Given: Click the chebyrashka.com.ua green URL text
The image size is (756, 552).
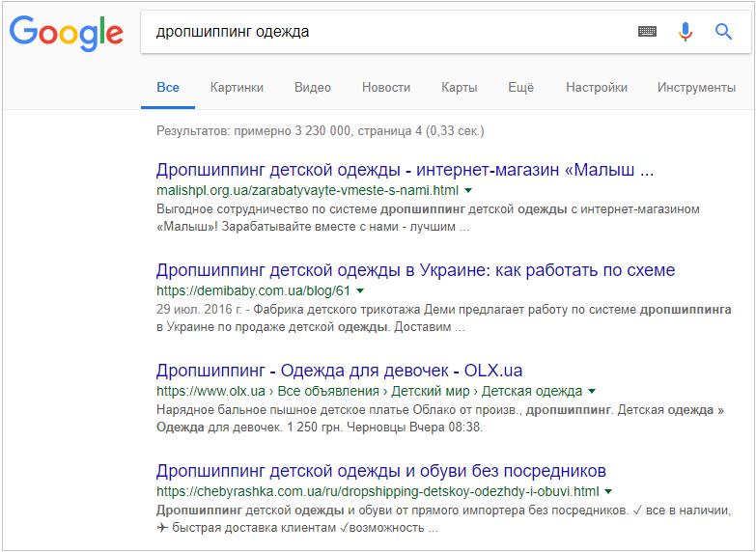Looking at the screenshot, I should pyautogui.click(x=378, y=491).
